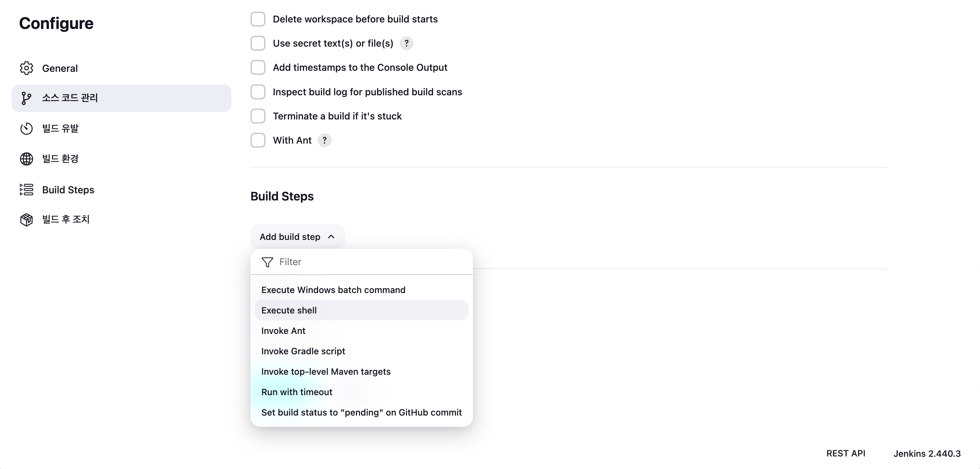Click the Build Steps list icon
The height and width of the screenshot is (469, 980).
point(26,190)
